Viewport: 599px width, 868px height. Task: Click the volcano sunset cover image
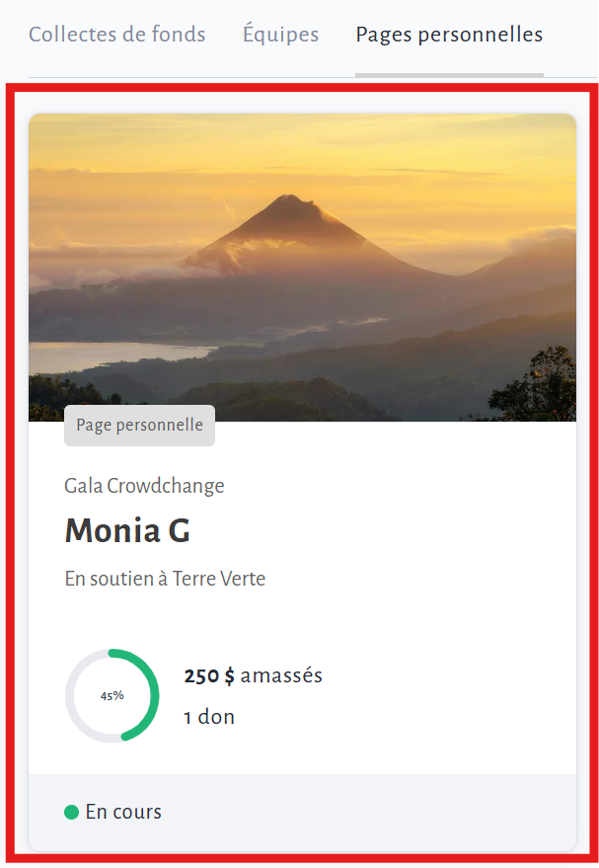[302, 267]
